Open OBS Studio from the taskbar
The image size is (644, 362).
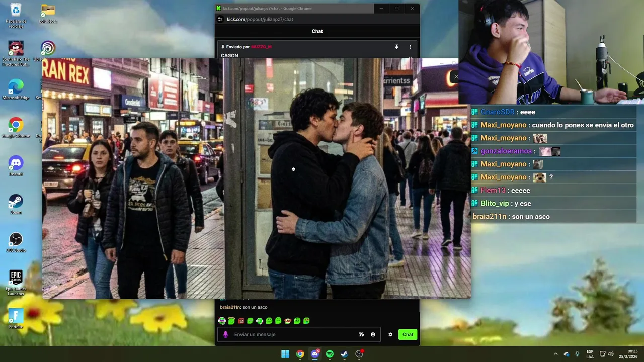click(359, 354)
